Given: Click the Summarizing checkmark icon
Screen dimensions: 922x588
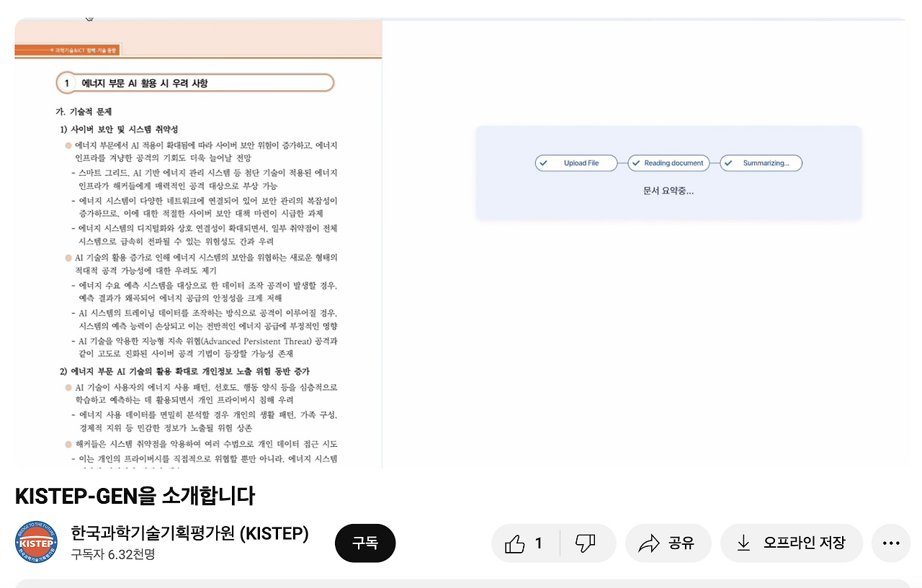Looking at the screenshot, I should tap(728, 163).
